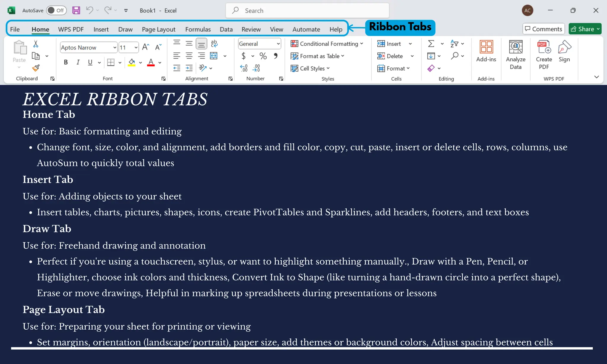Decrease font size with smaller A icon

(x=158, y=47)
